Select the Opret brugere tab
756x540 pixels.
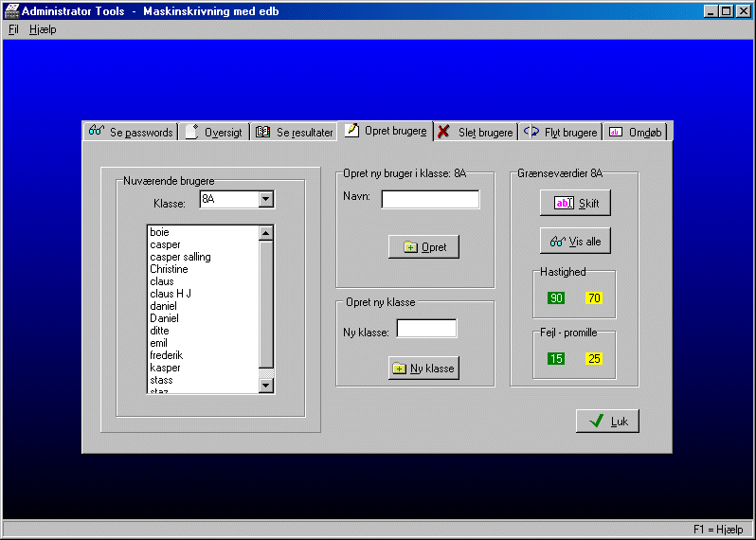(x=386, y=131)
